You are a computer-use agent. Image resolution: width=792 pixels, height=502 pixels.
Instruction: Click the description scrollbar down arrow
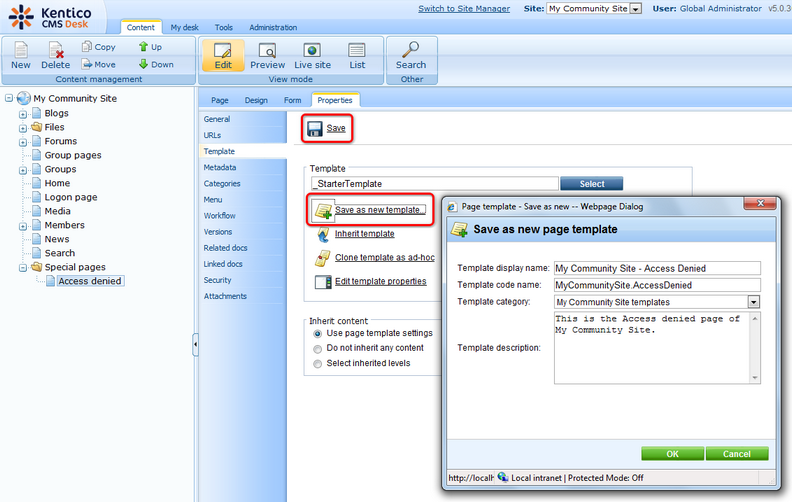coord(755,378)
